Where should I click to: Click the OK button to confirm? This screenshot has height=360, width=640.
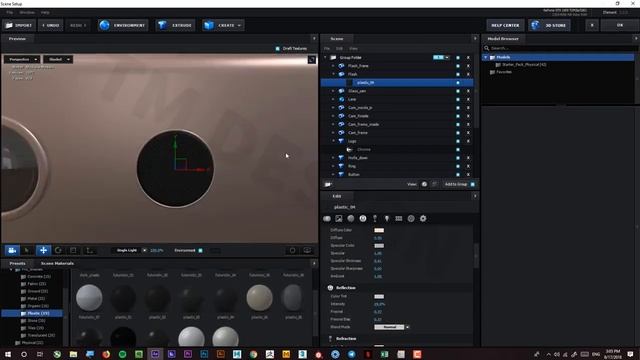pyautogui.click(x=620, y=25)
